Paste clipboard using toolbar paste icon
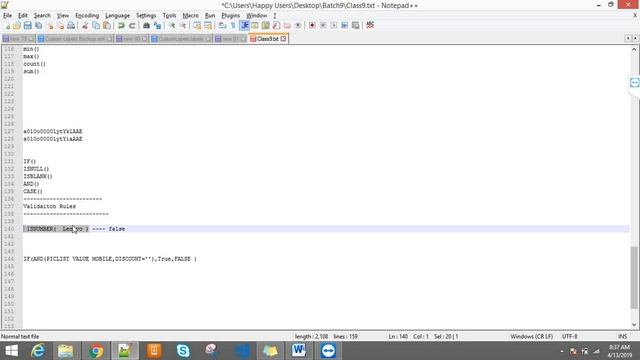Image resolution: width=640 pixels, height=360 pixels. tap(107, 25)
